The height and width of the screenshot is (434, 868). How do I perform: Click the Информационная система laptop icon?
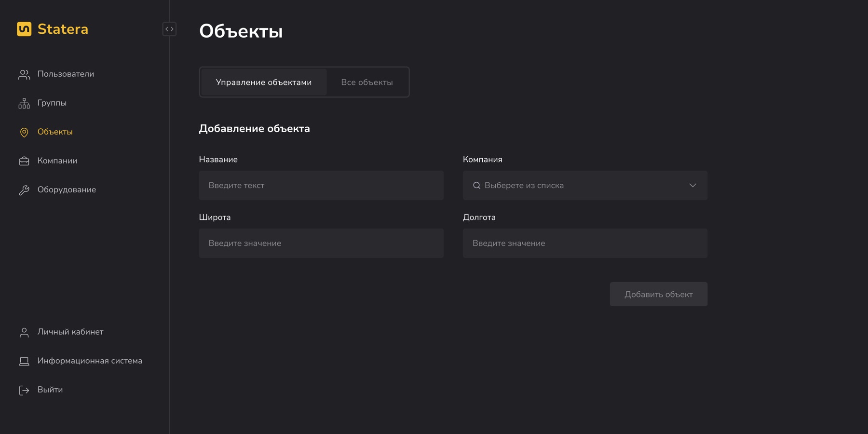[x=24, y=361]
